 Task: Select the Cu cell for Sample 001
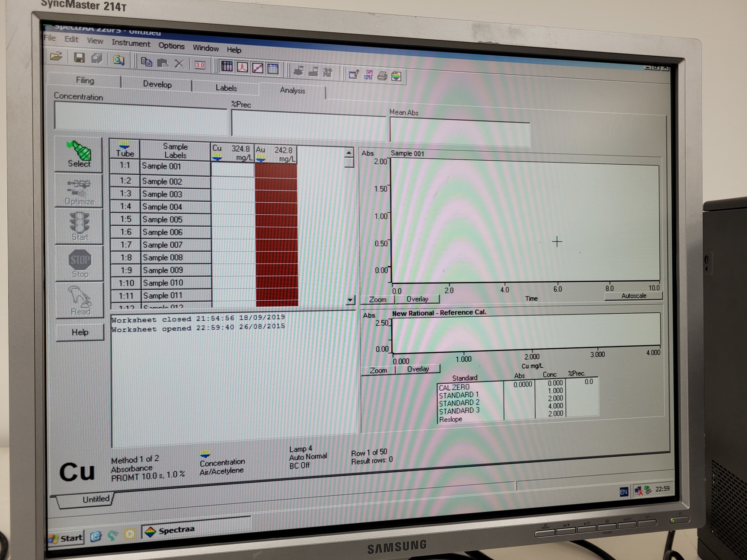pos(233,169)
